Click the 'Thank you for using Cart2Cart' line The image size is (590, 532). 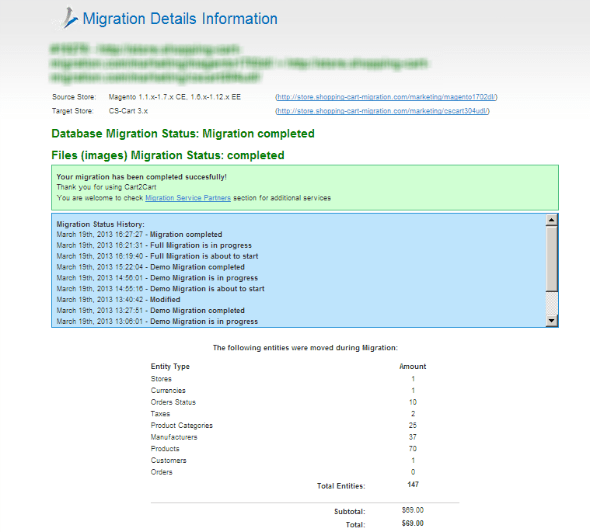pyautogui.click(x=106, y=187)
